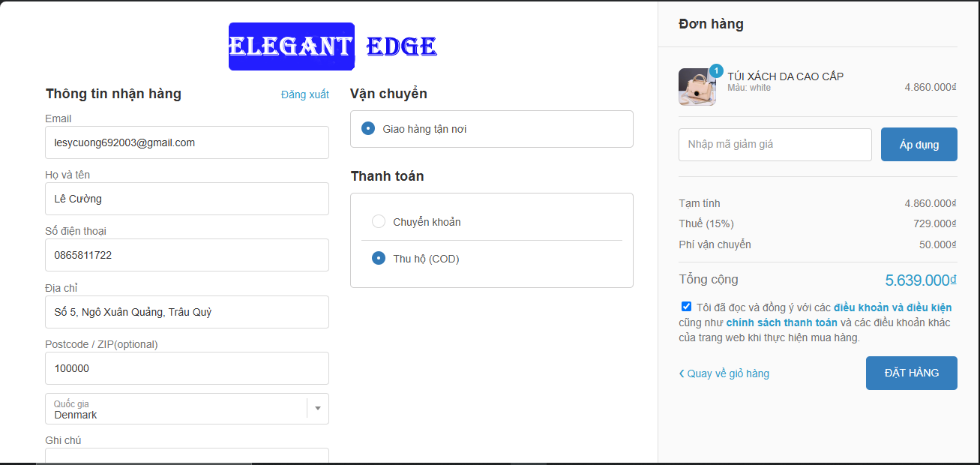Uncheck the terms agreement checkbox
The height and width of the screenshot is (465, 980).
click(x=686, y=305)
